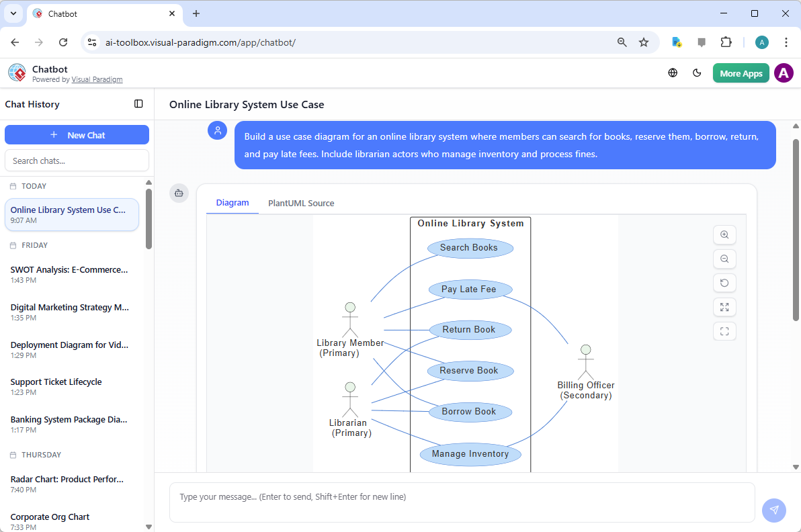Open the tab search chevron
Screen dimensions: 801x532
(x=13, y=13)
